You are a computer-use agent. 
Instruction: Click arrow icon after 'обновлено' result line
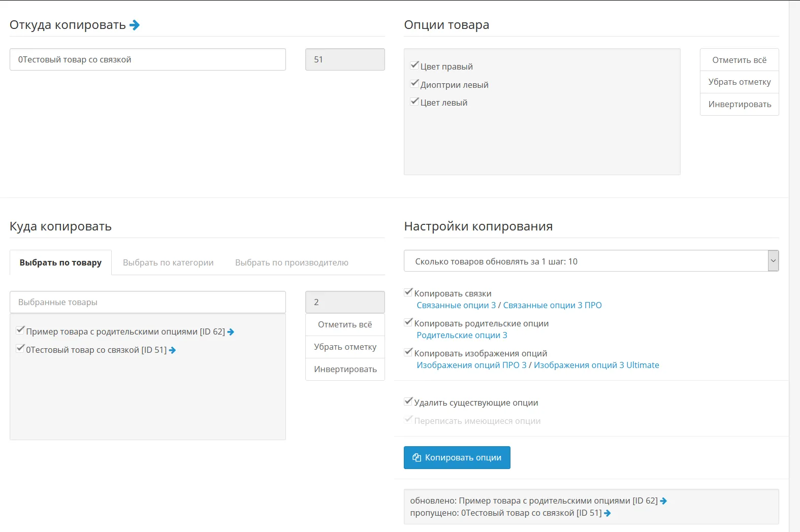coord(663,501)
